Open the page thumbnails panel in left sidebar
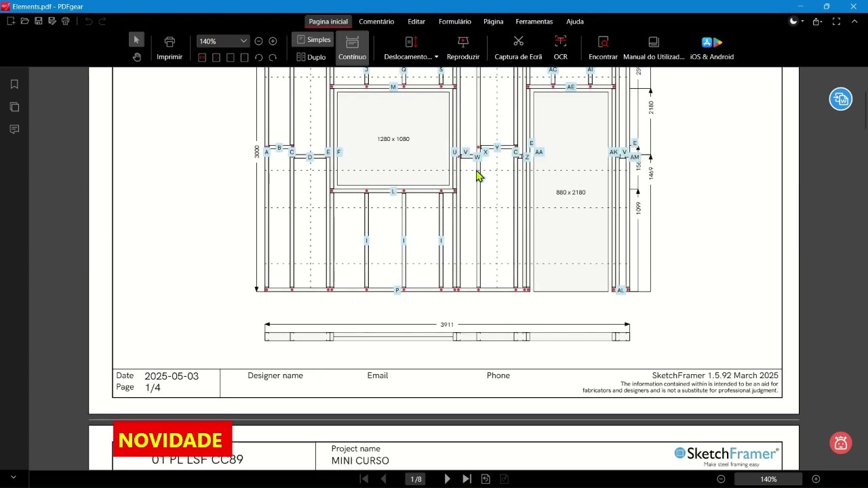 click(x=14, y=107)
